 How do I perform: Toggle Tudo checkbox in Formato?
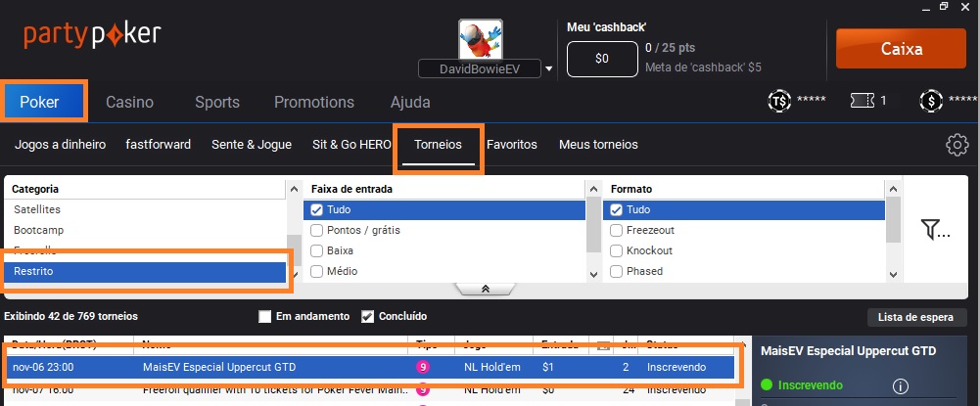click(616, 210)
